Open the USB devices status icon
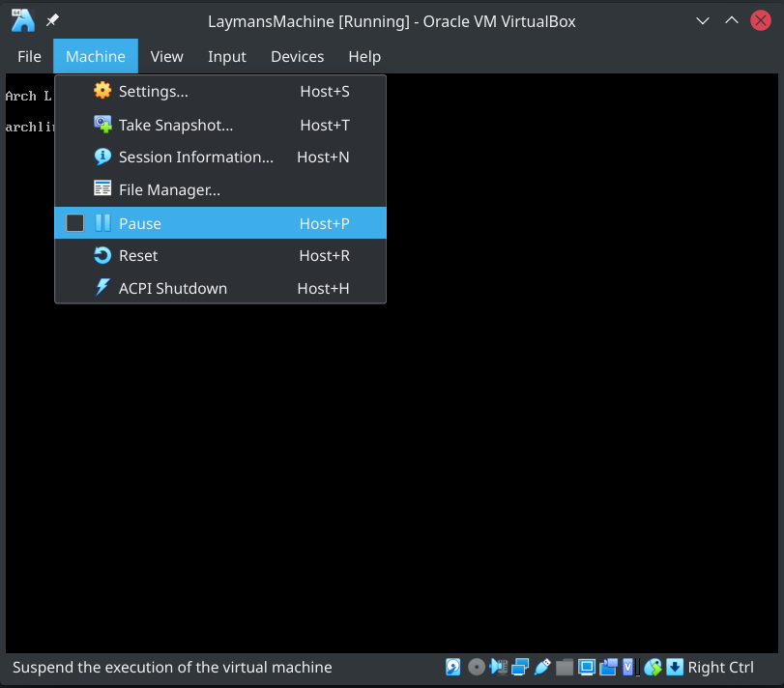784x688 pixels. coord(542,667)
